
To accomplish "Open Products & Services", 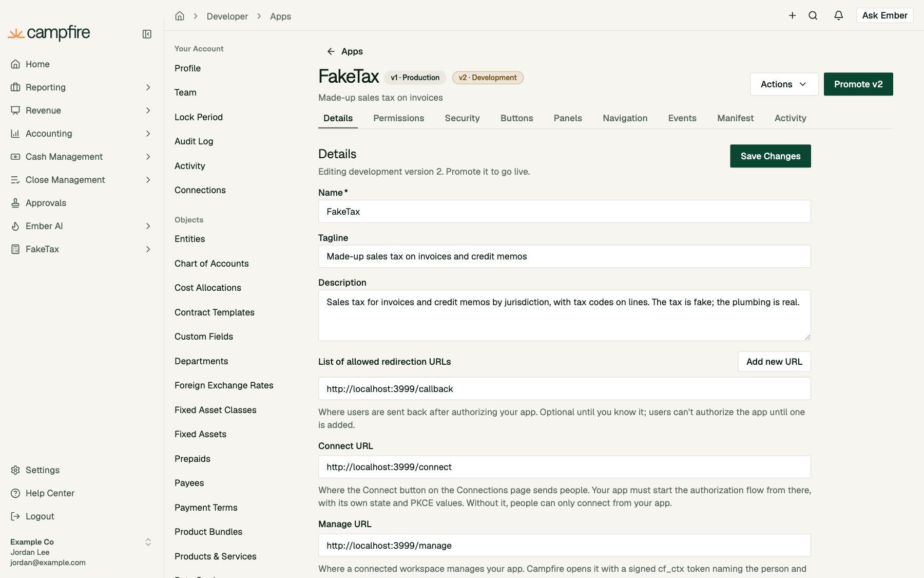I will (x=215, y=556).
